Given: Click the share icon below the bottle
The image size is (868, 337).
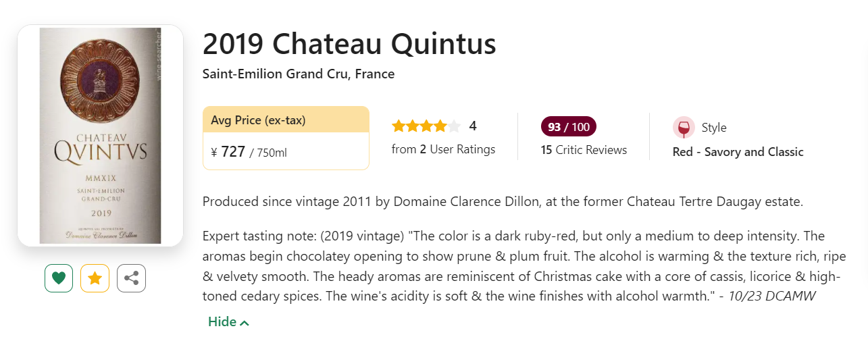Looking at the screenshot, I should point(131,278).
